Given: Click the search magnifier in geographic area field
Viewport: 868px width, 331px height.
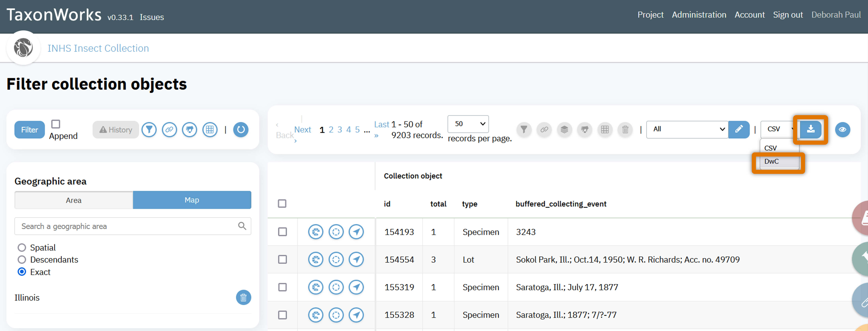Looking at the screenshot, I should tap(242, 226).
